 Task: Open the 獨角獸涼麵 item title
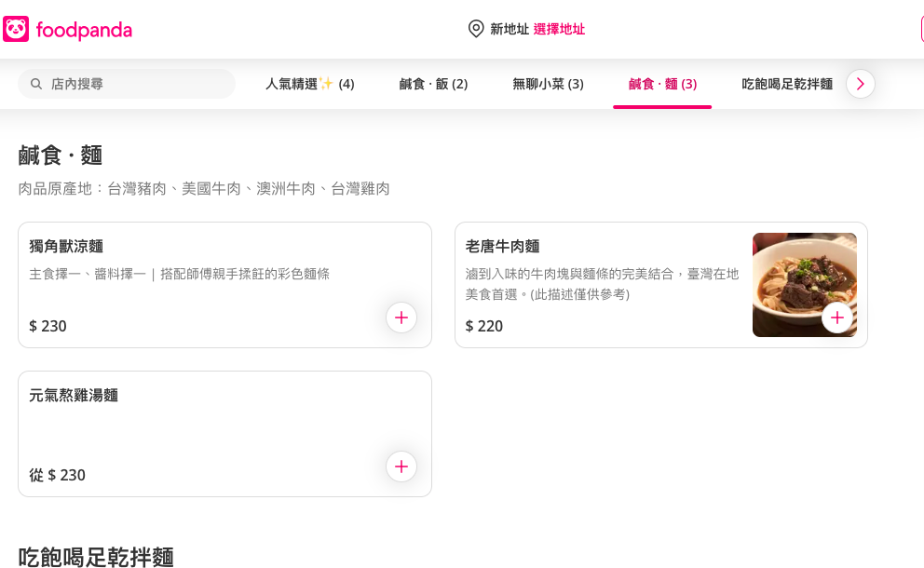coord(66,246)
